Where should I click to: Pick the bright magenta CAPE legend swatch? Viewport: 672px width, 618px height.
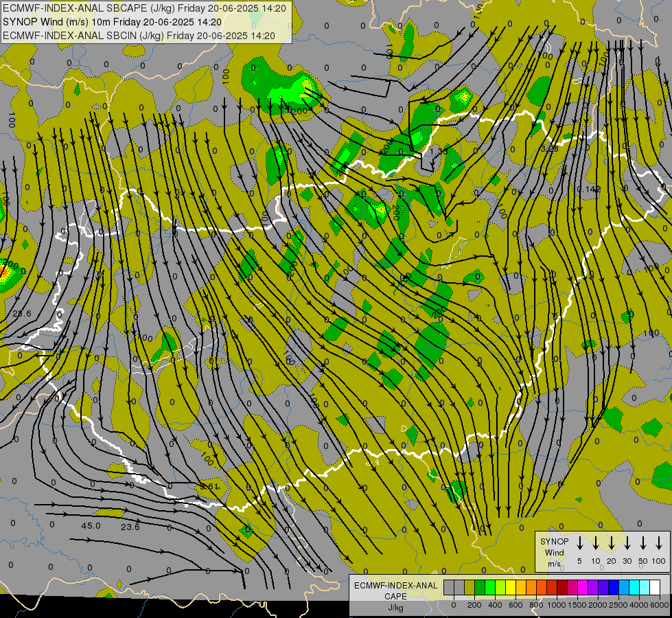[x=583, y=587]
